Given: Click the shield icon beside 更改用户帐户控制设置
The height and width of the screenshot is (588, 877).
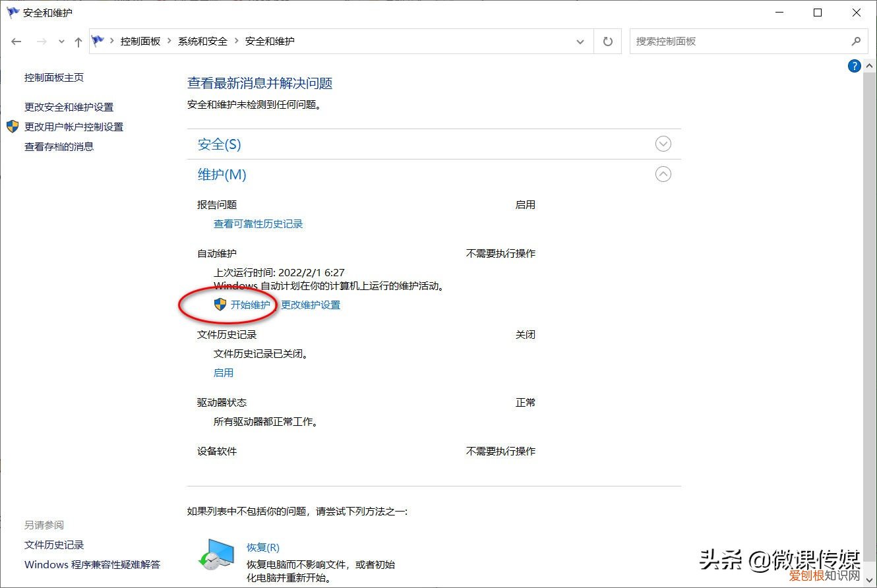Looking at the screenshot, I should (12, 127).
